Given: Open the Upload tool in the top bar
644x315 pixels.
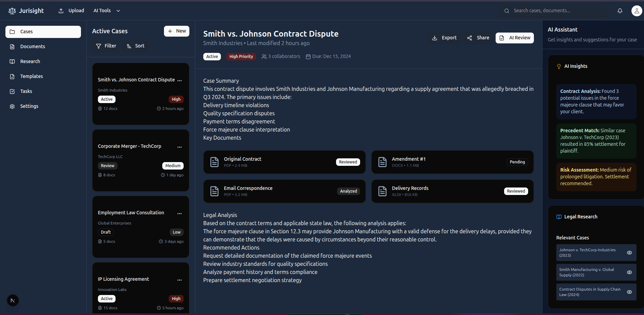Looking at the screenshot, I should 71,11.
